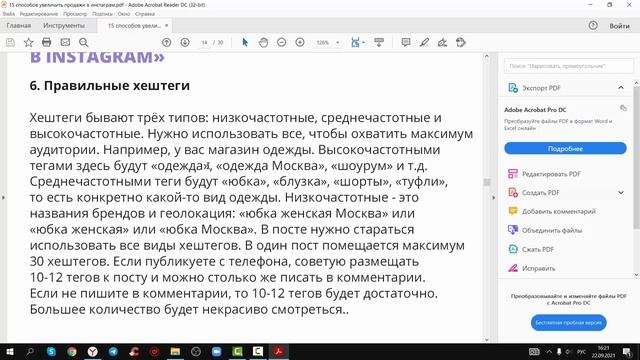Close the 15 способов document tab

pyautogui.click(x=167, y=26)
